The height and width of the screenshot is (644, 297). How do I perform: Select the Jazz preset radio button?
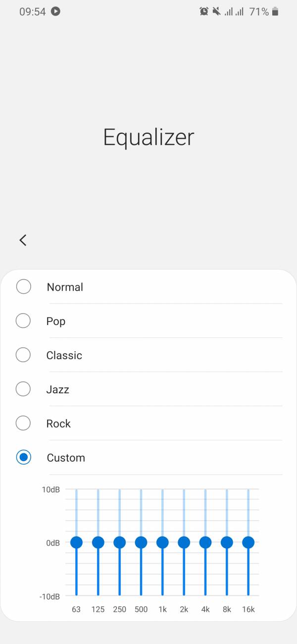click(x=23, y=389)
